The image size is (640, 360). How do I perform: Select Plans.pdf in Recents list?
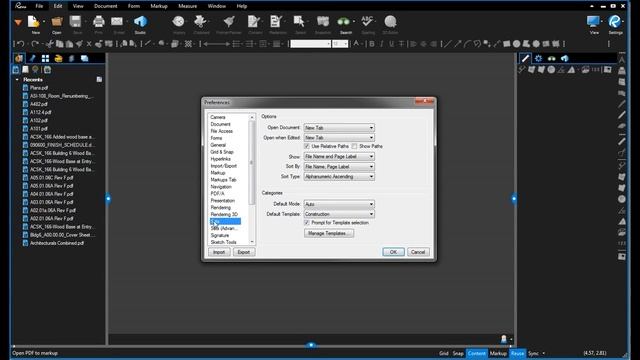[39, 88]
